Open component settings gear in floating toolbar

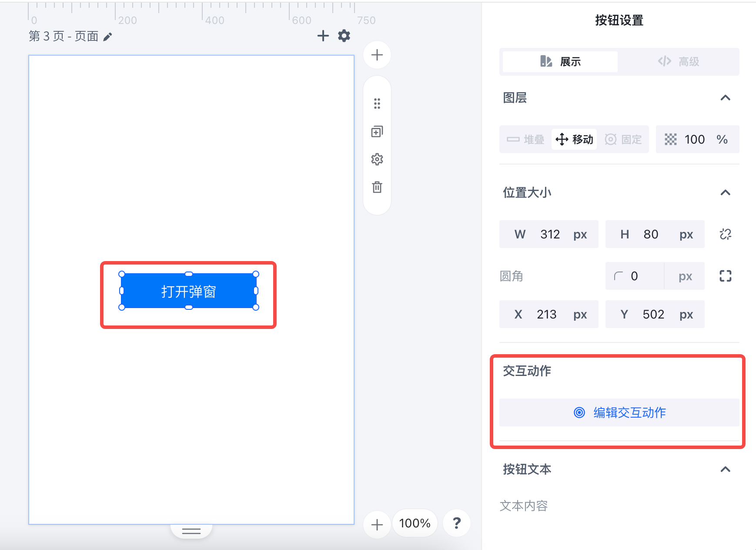click(x=377, y=159)
